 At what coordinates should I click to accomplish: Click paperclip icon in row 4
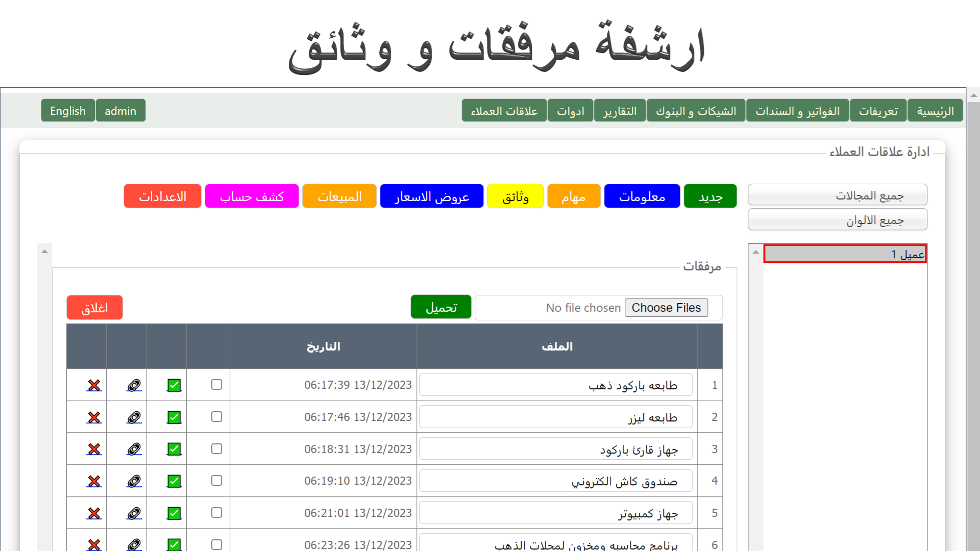pyautogui.click(x=134, y=481)
